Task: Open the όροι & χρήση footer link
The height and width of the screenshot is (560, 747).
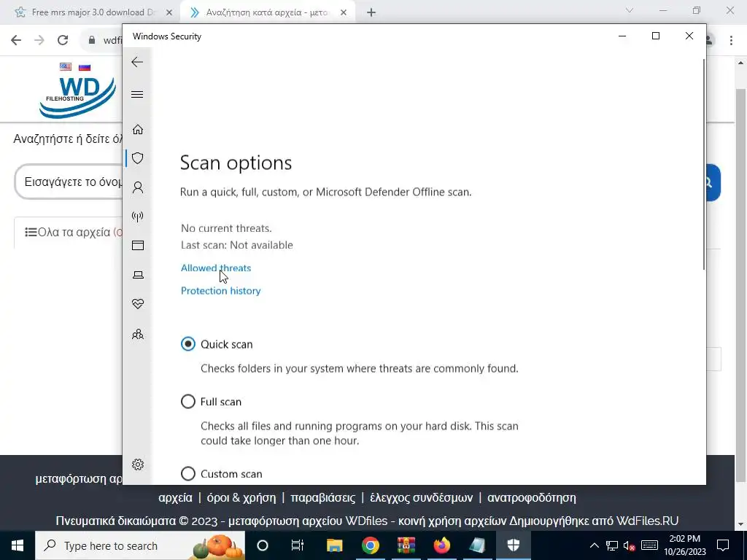Action: tap(241, 497)
